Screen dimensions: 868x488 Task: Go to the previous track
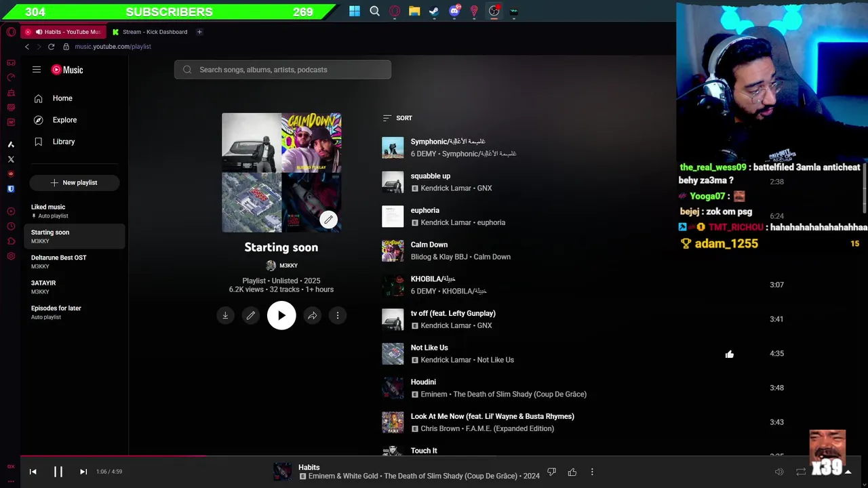(33, 472)
